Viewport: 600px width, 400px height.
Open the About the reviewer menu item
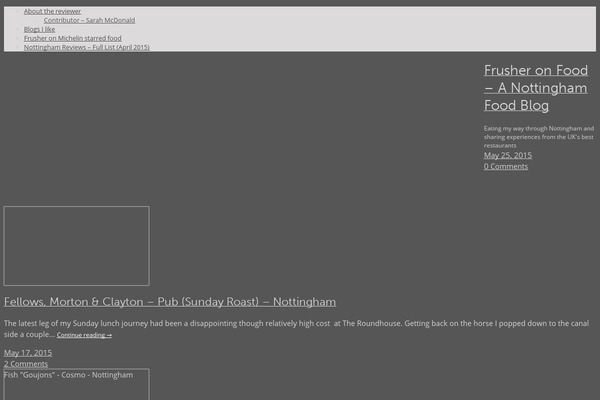52,11
